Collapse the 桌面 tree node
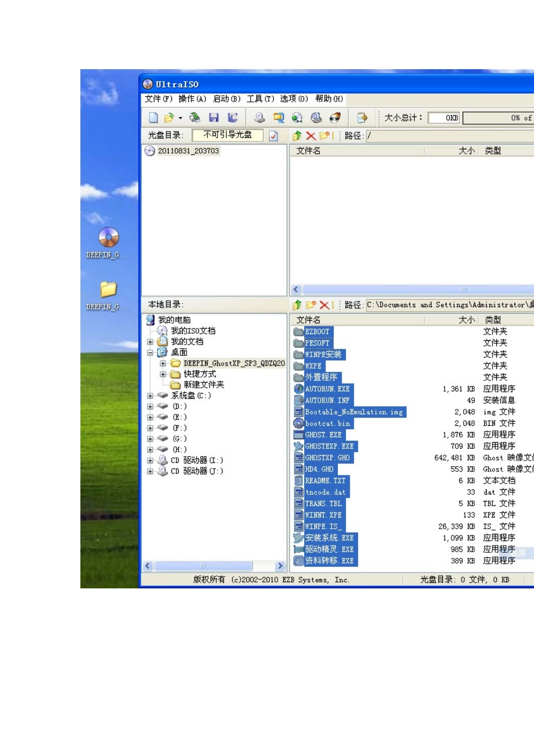The image size is (534, 756). click(150, 353)
